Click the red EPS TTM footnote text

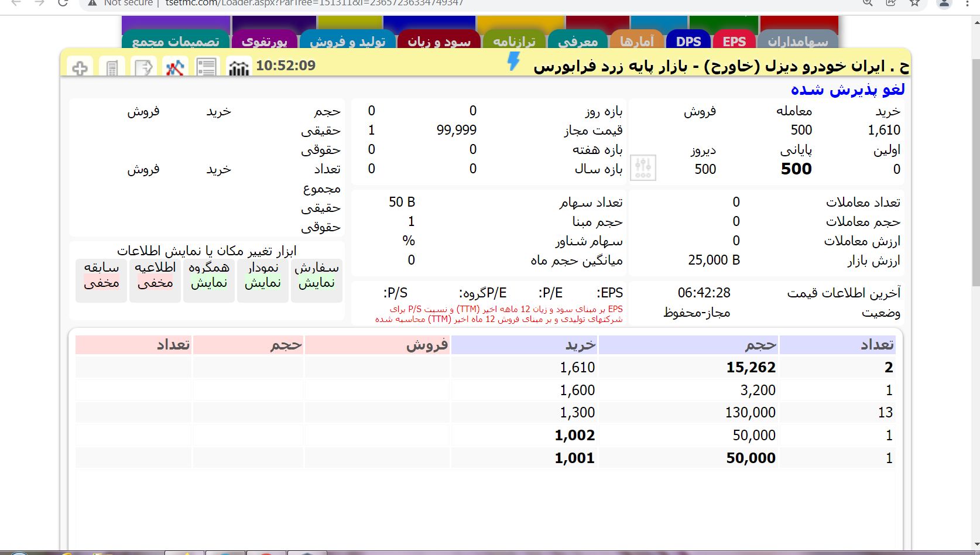click(x=499, y=314)
